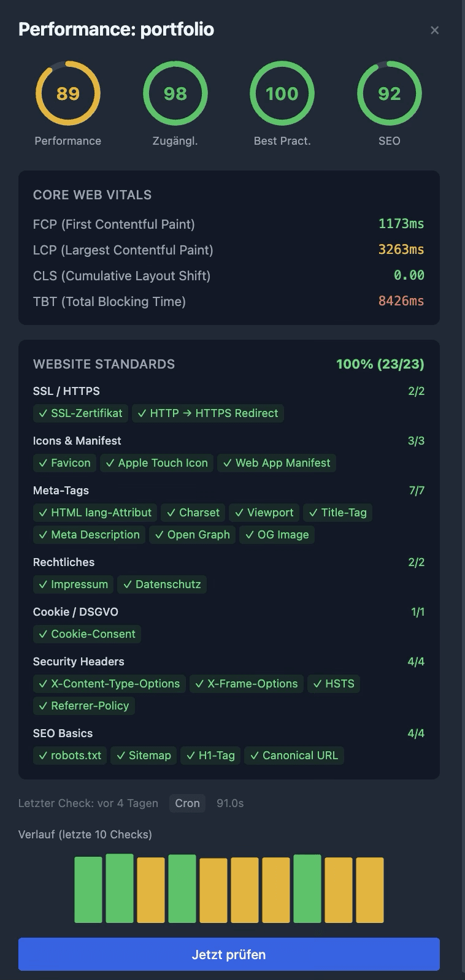The width and height of the screenshot is (465, 980).
Task: Expand the Website Standards section header
Action: coord(104,364)
